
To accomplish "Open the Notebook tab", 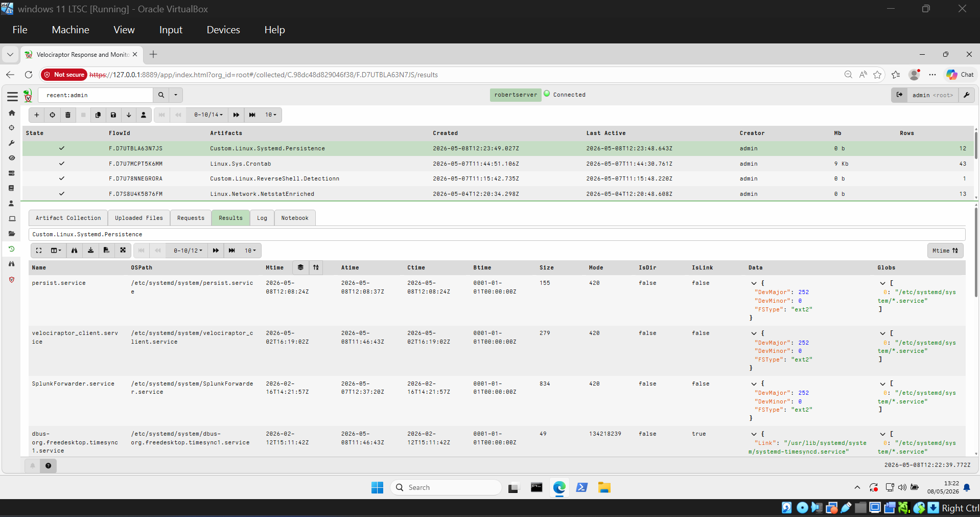I will (x=295, y=218).
